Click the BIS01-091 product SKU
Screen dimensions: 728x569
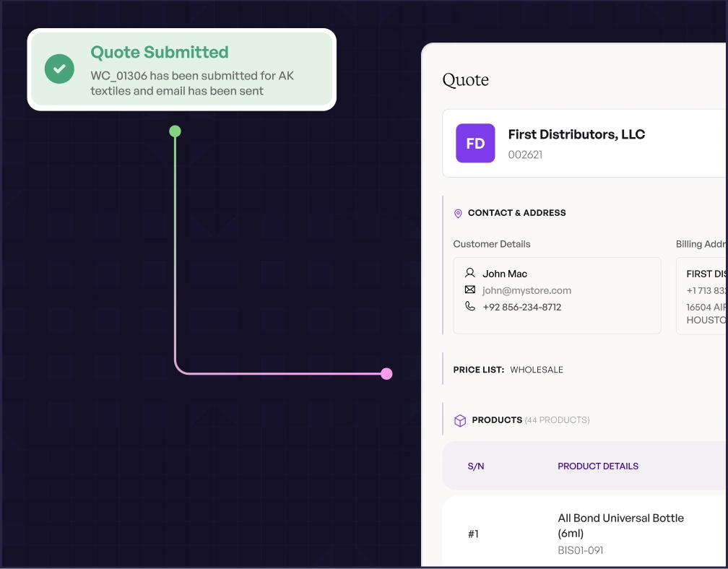click(581, 550)
